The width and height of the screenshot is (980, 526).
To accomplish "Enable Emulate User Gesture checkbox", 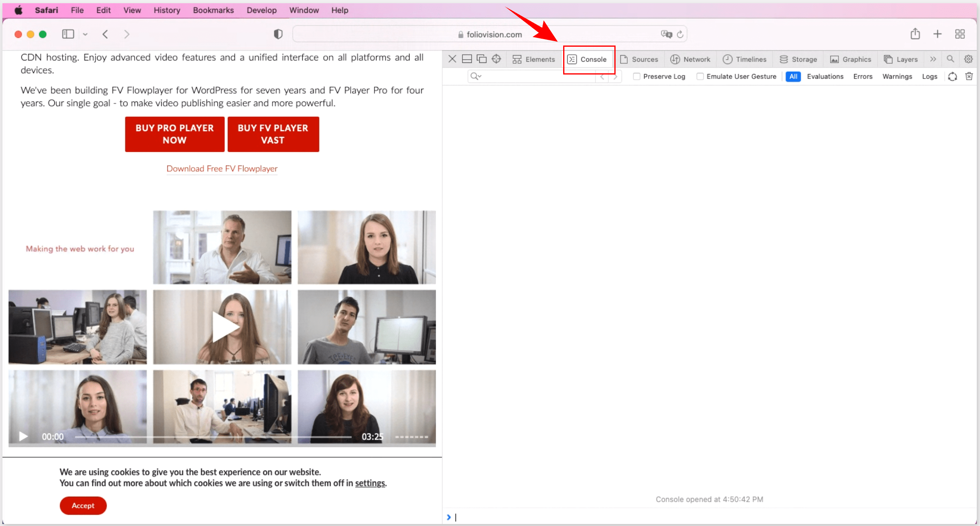I will (700, 77).
